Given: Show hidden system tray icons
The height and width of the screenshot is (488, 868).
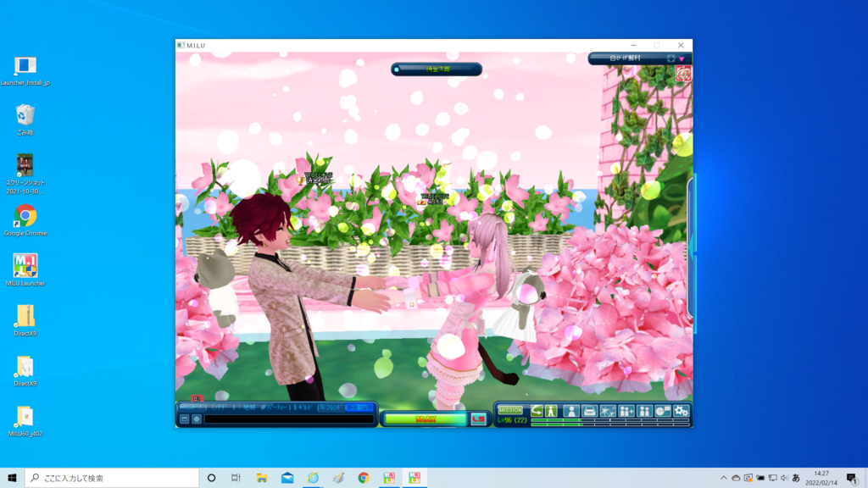Looking at the screenshot, I should click(x=724, y=478).
